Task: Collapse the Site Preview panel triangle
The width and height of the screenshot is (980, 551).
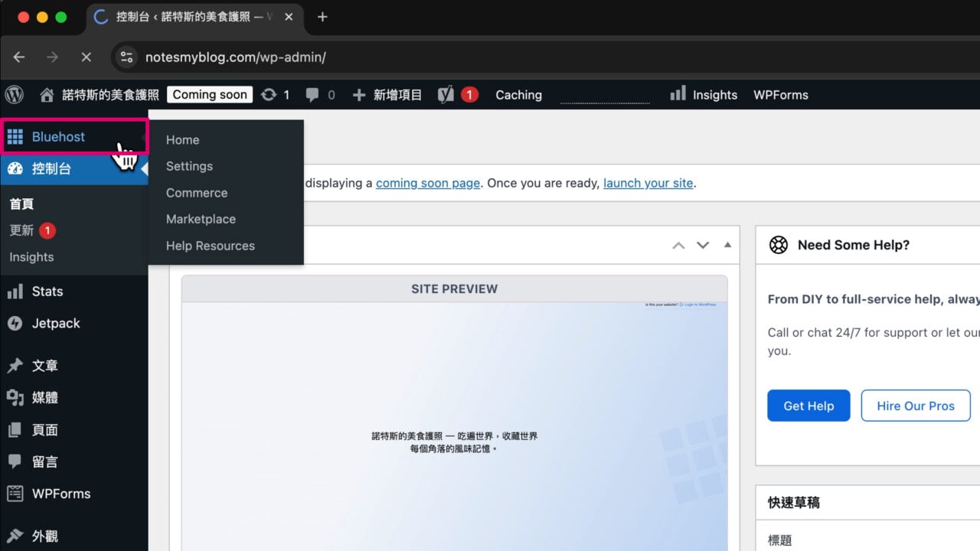Action: click(x=727, y=244)
